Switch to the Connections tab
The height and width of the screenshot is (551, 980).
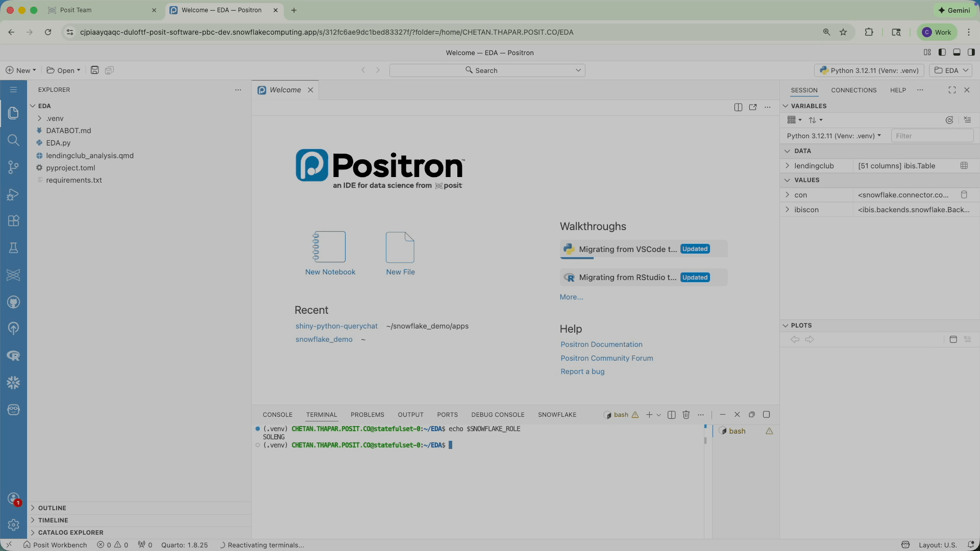[x=853, y=90]
